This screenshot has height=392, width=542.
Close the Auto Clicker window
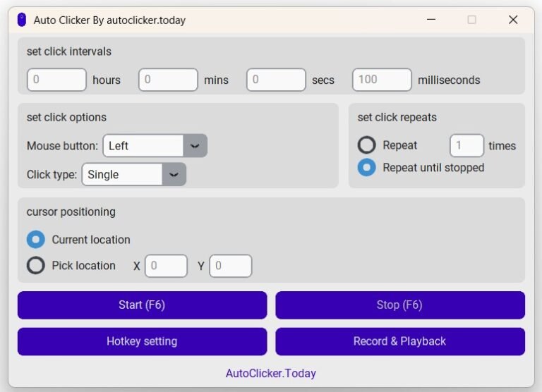click(x=513, y=20)
